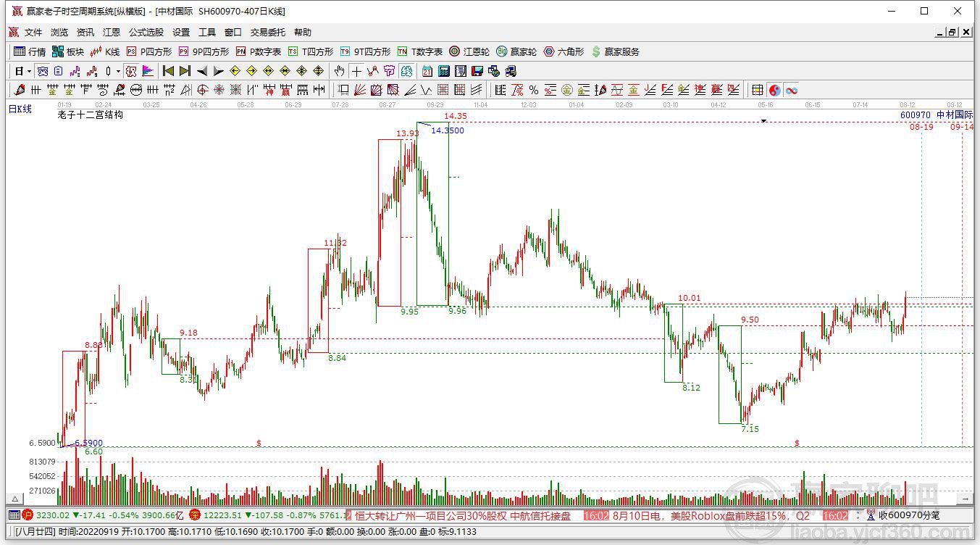Screen dimensions: 980x545
Task: Select the percent line tool
Action: coord(534,90)
